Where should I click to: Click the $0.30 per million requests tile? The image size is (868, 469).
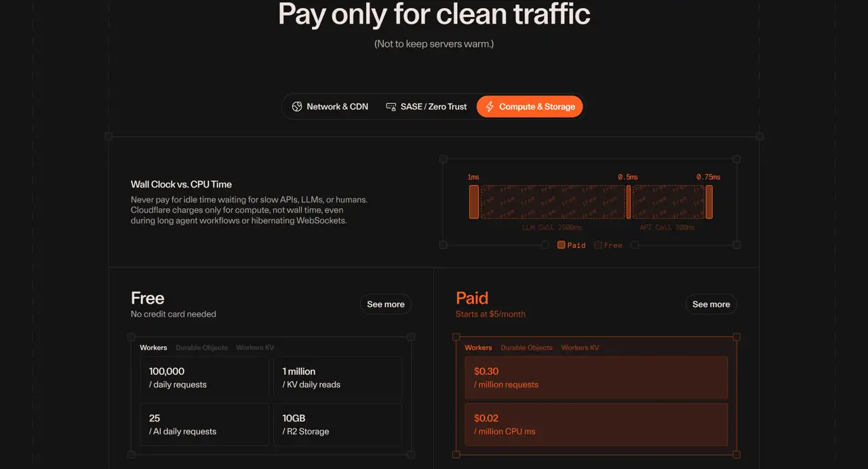click(596, 378)
